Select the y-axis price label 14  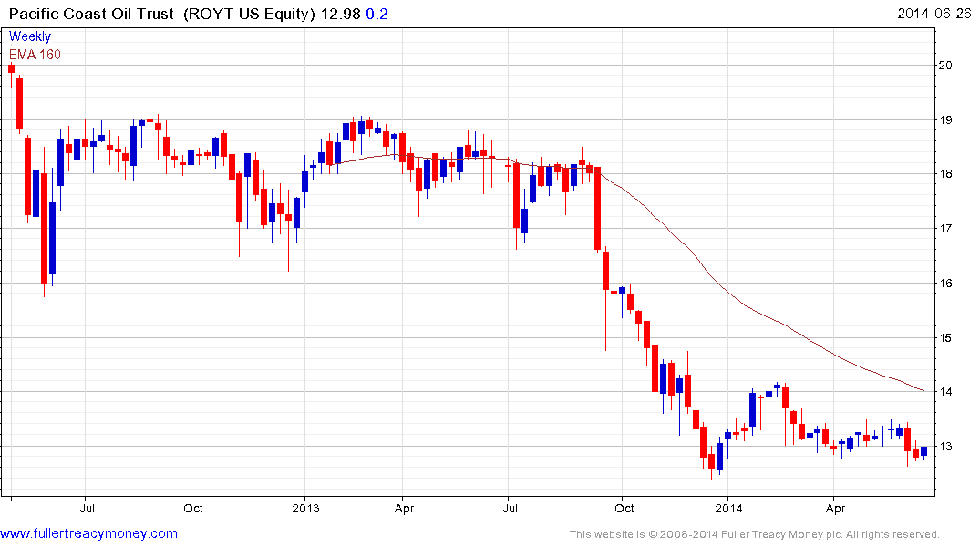point(945,392)
